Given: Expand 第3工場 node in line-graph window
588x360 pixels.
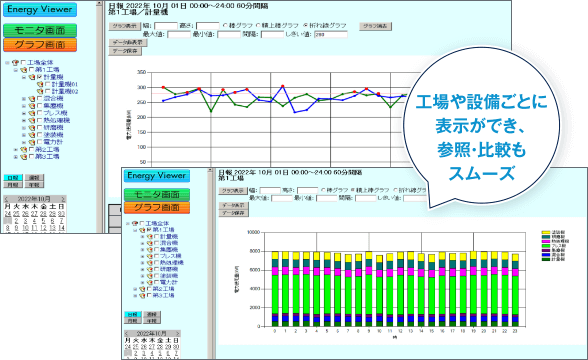Looking at the screenshot, I should [x=16, y=157].
